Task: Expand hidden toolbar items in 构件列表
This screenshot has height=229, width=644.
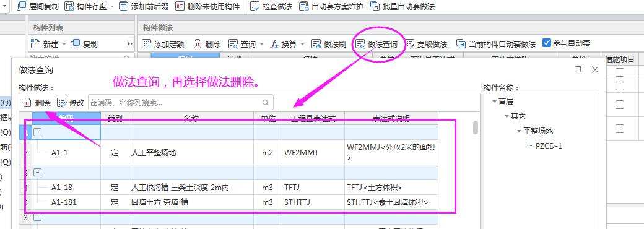Action: click(130, 44)
